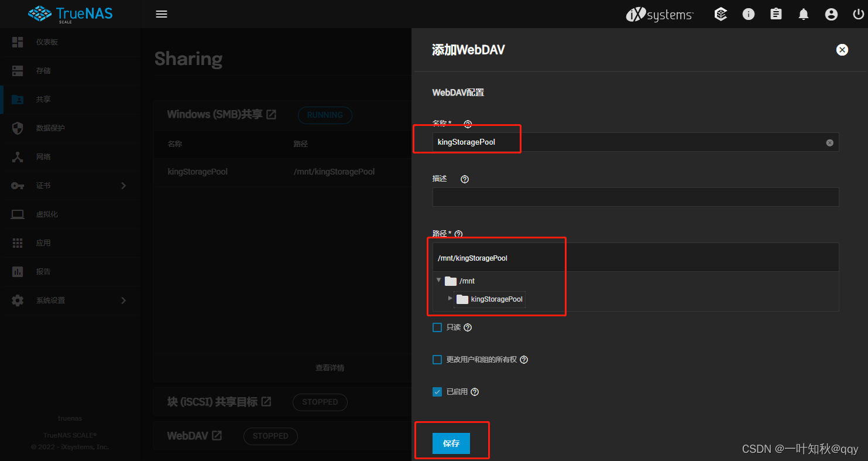Collapse the /mnt tree node
The width and height of the screenshot is (868, 461).
pos(438,281)
